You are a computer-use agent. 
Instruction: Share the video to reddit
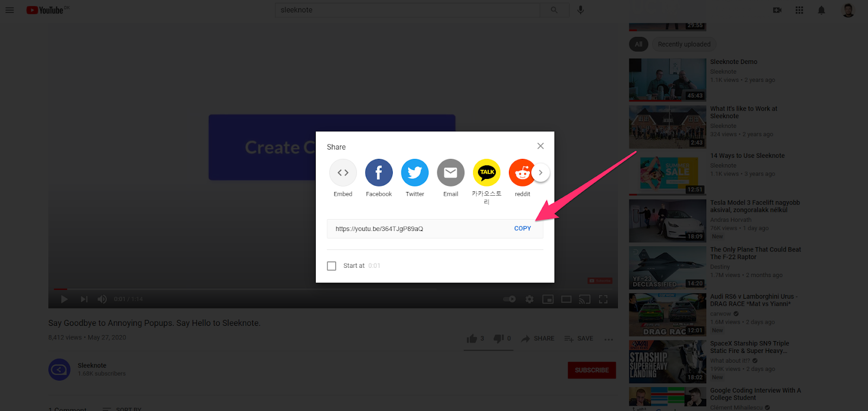522,178
